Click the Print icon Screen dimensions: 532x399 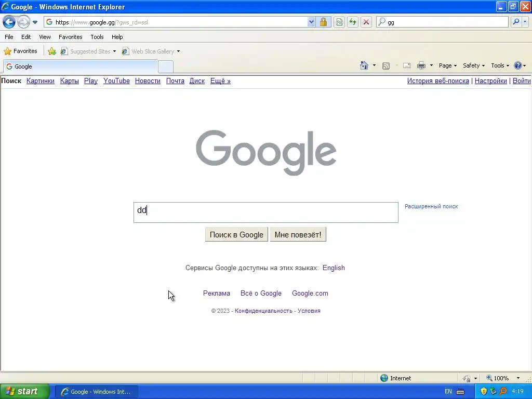tap(421, 65)
